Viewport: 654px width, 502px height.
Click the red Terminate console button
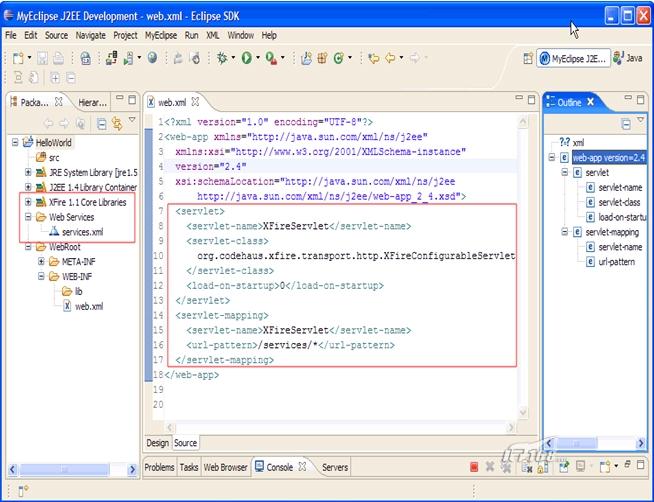[474, 467]
